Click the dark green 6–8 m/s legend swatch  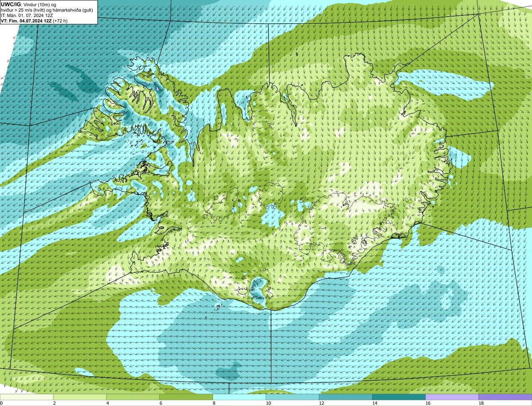click(186, 397)
